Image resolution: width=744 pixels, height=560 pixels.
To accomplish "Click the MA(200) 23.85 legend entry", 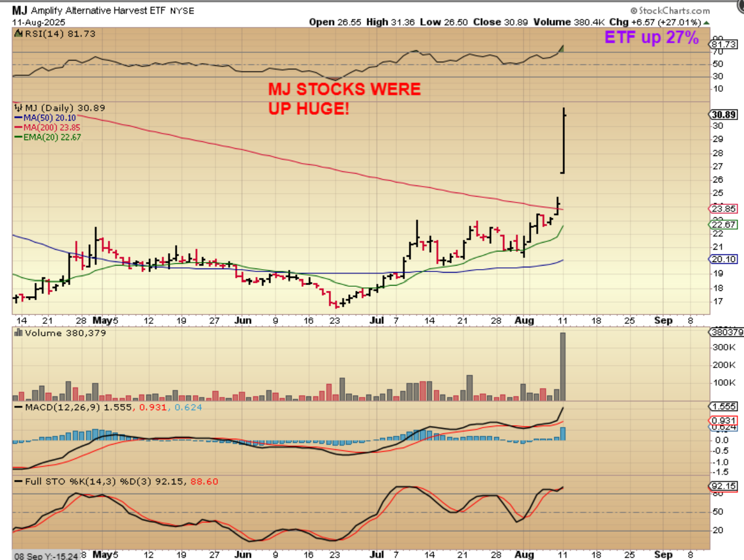I will (47, 127).
